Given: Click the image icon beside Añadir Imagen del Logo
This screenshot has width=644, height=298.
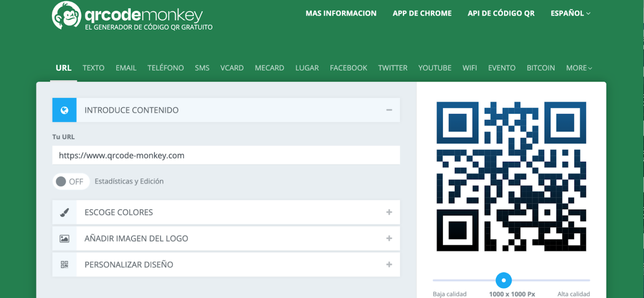Looking at the screenshot, I should [x=64, y=238].
